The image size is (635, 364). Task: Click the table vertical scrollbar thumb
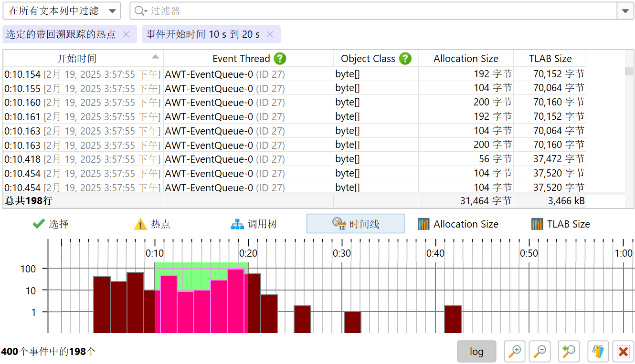[629, 71]
